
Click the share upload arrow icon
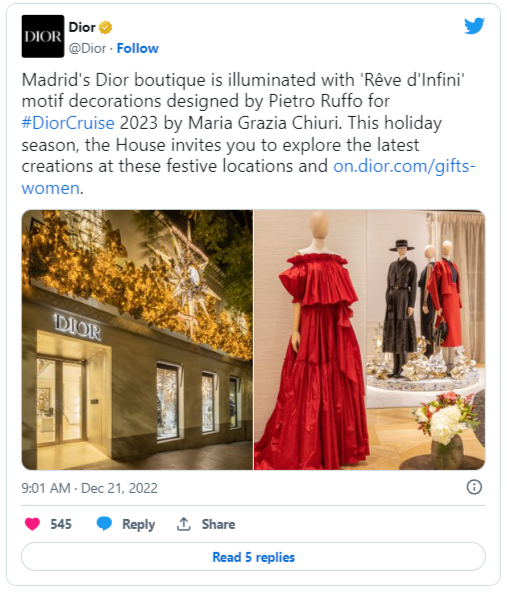[184, 524]
